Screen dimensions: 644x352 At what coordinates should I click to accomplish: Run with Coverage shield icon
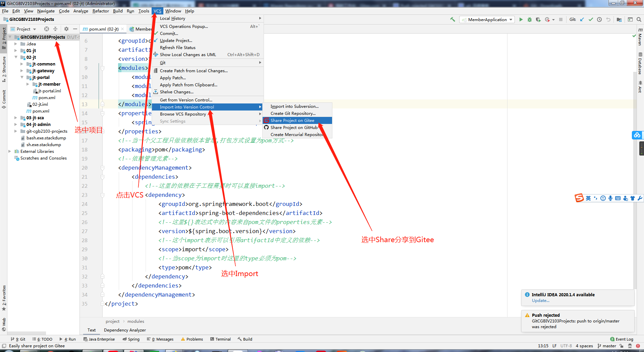point(538,19)
